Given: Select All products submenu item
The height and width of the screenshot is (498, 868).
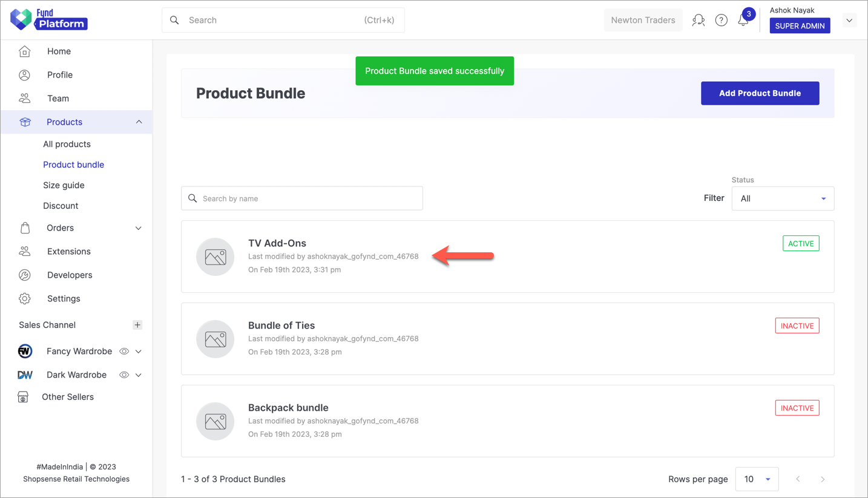Looking at the screenshot, I should 67,144.
